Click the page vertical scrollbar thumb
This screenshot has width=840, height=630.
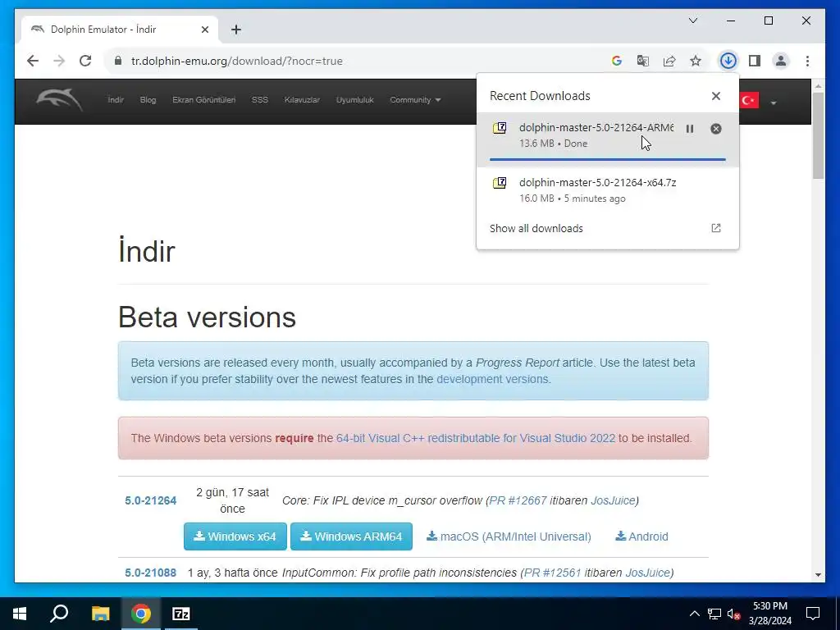click(x=818, y=136)
